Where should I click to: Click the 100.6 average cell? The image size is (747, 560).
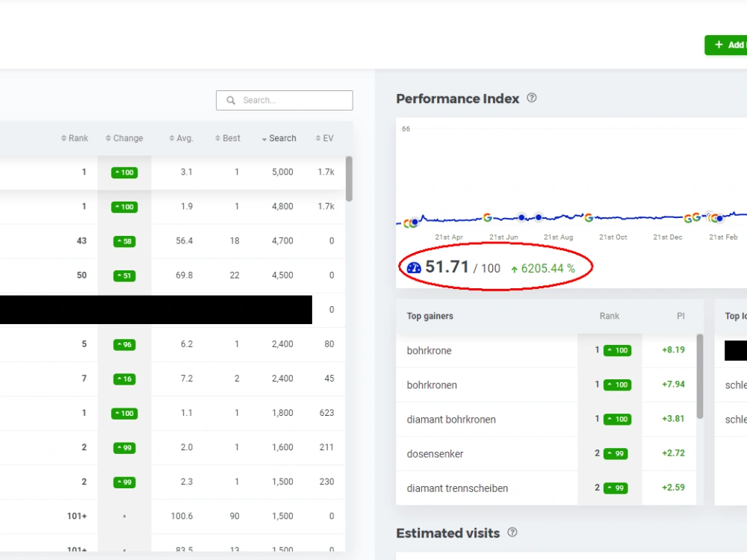click(x=182, y=516)
